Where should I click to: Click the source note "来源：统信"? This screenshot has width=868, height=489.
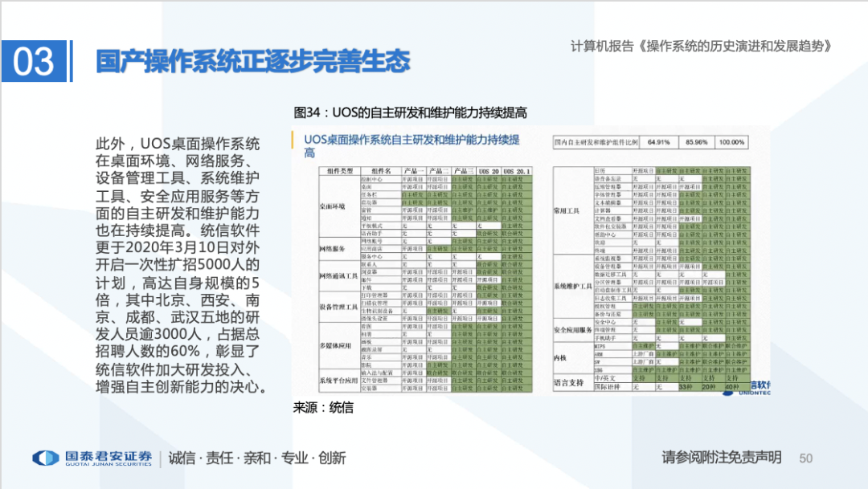click(323, 408)
